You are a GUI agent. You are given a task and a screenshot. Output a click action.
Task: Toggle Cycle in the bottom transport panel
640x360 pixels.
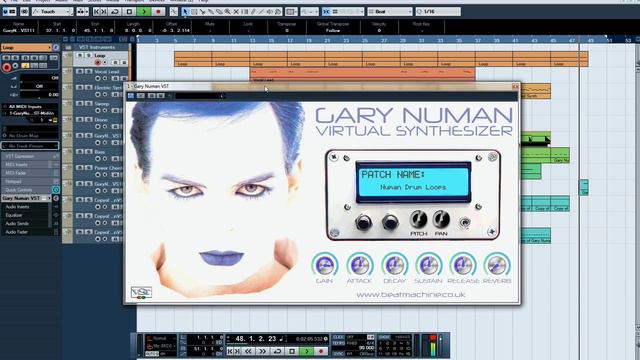(x=278, y=351)
